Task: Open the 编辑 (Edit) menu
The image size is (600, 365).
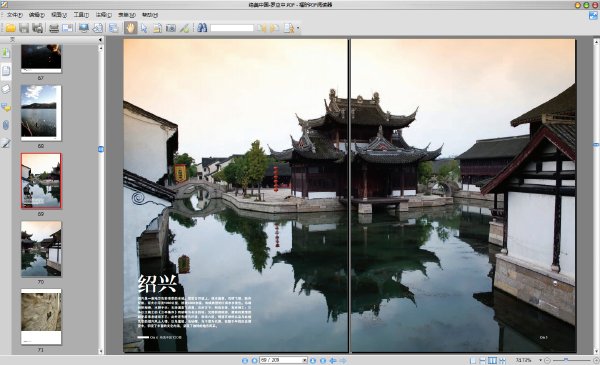Action: pyautogui.click(x=36, y=15)
